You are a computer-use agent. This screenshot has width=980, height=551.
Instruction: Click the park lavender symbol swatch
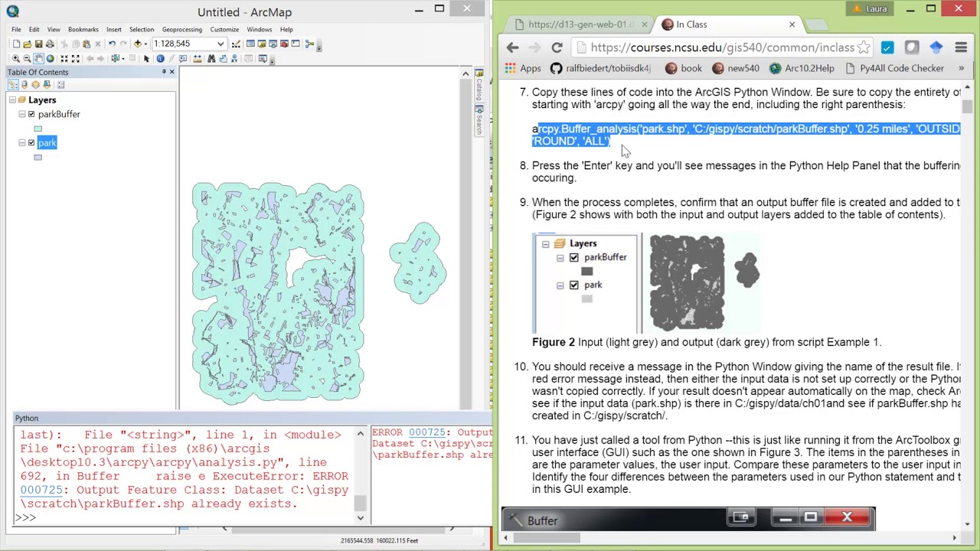click(38, 158)
